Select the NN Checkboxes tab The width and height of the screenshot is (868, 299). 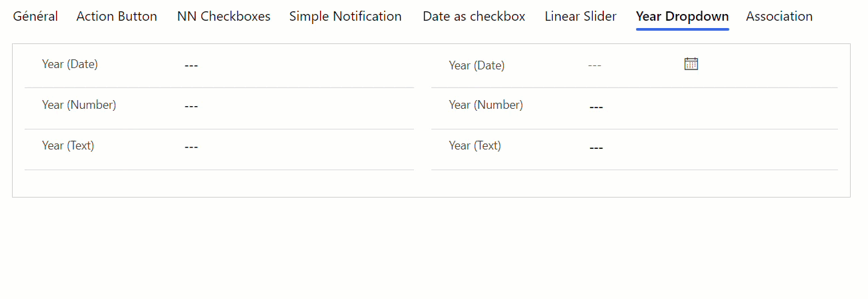[x=224, y=16]
